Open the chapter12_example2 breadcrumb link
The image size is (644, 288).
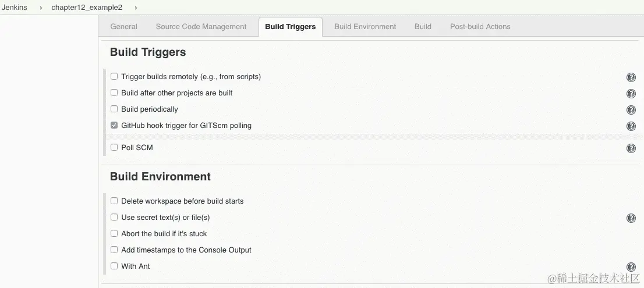[x=87, y=8]
